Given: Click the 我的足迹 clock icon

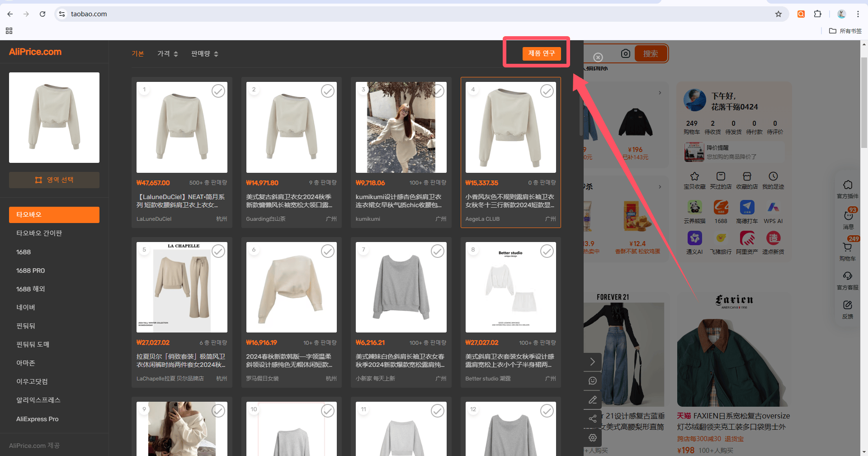Looking at the screenshot, I should pos(773,176).
